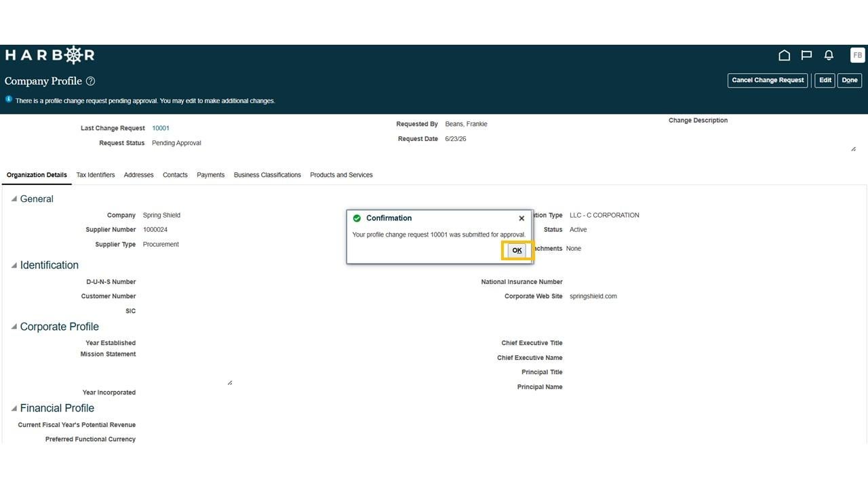Open the Payments tab

211,175
